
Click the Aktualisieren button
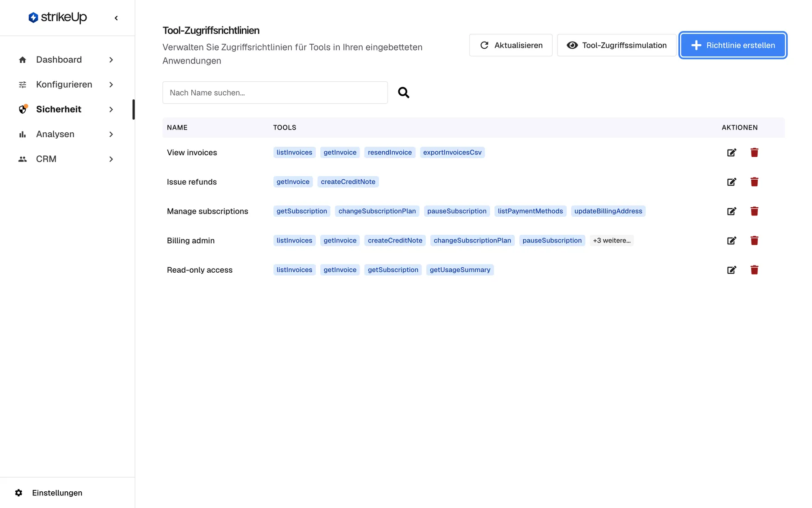click(x=511, y=45)
